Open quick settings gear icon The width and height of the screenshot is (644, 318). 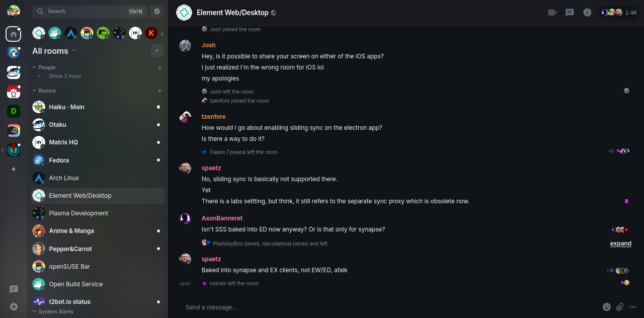pyautogui.click(x=14, y=306)
